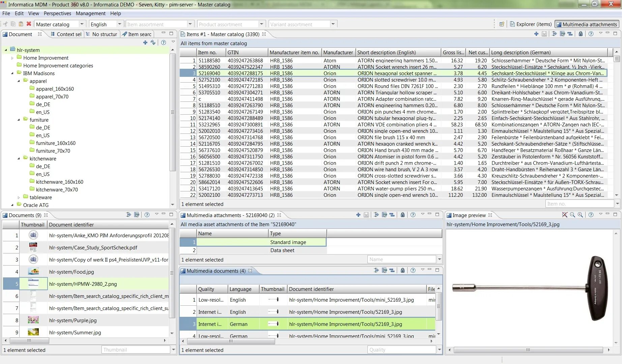The height and width of the screenshot is (364, 622).
Task: Open help for Document view
Action: tap(164, 42)
